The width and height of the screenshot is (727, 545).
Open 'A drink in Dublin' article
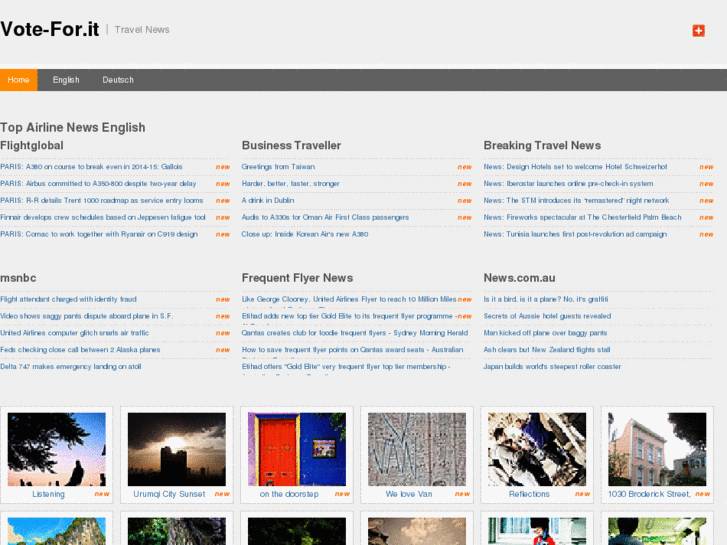click(268, 200)
